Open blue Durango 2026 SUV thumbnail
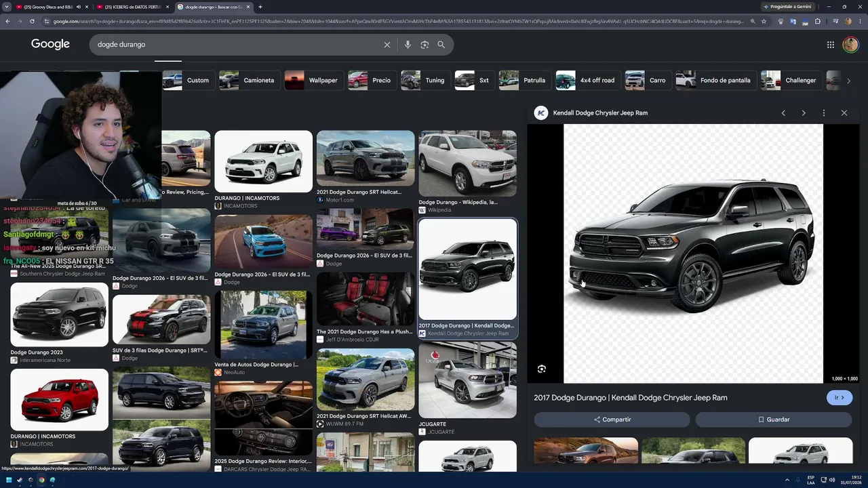Image resolution: width=868 pixels, height=488 pixels. click(x=264, y=241)
